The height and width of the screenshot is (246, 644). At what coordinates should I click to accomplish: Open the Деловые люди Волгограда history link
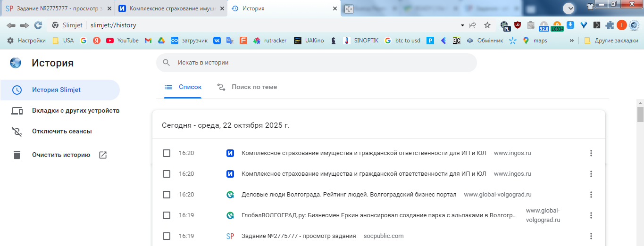(349, 195)
